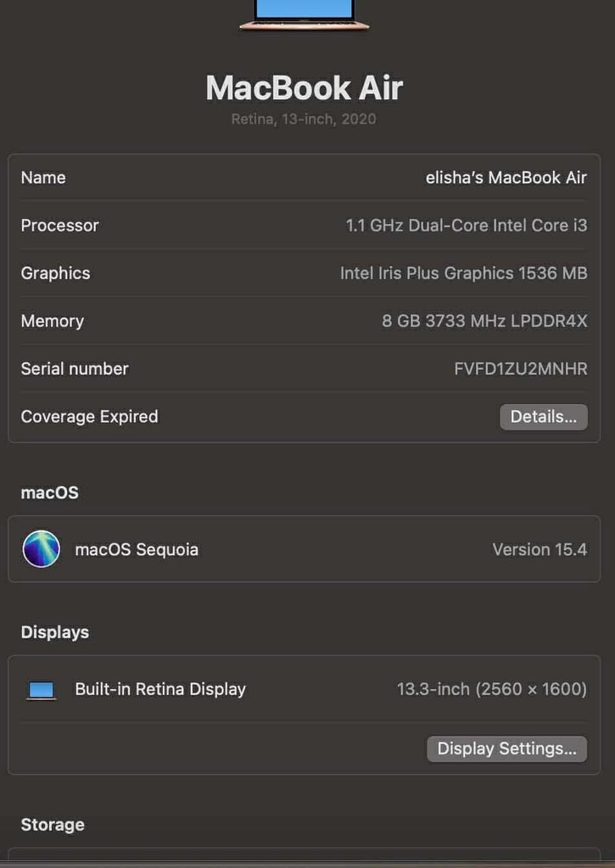
Task: Click the MacBook Air laptop image
Action: click(305, 15)
